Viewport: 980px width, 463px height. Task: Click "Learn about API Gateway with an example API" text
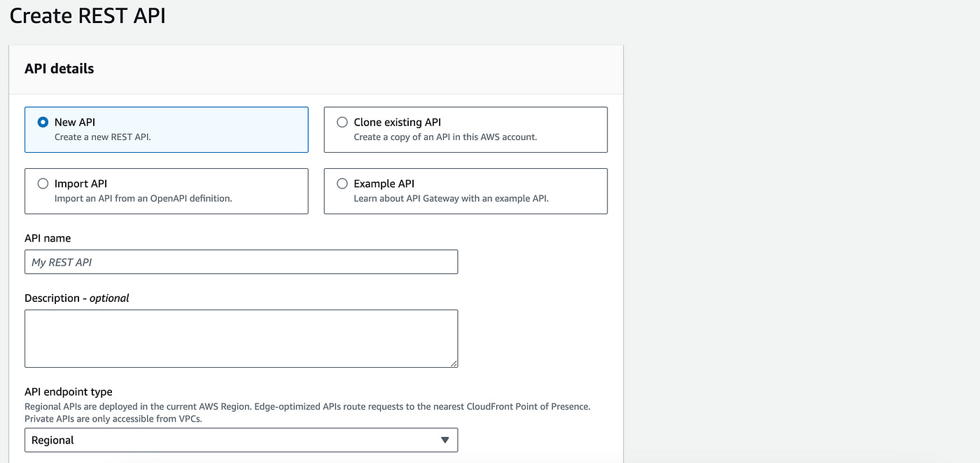(451, 199)
